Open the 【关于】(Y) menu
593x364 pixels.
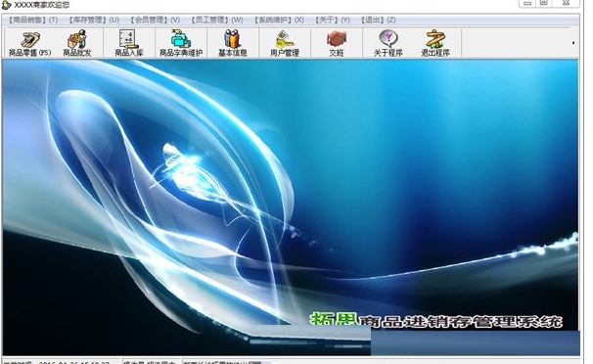coord(333,20)
